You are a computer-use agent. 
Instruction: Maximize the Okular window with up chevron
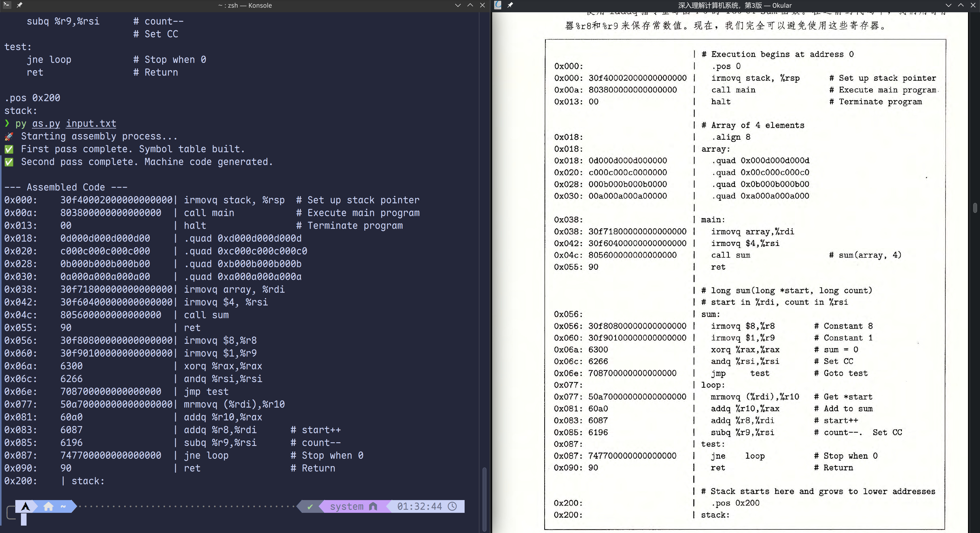tap(961, 5)
